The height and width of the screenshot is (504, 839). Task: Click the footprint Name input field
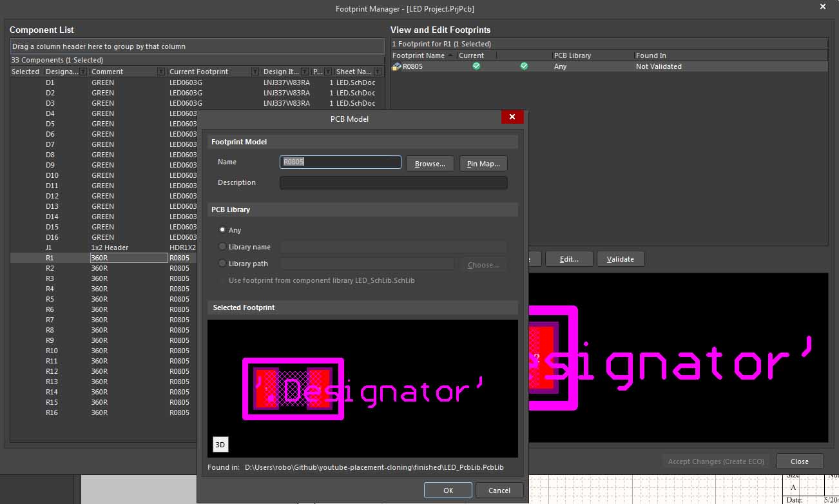point(340,162)
